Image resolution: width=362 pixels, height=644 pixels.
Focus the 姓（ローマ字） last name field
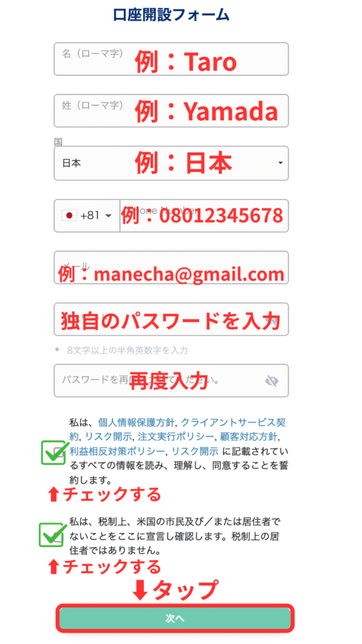(171, 111)
